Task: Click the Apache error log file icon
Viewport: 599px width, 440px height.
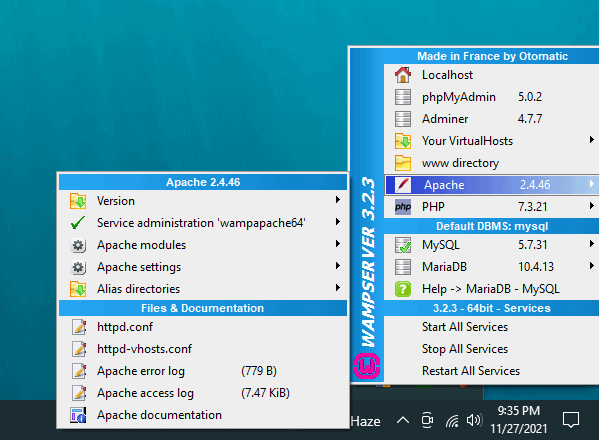Action: (x=79, y=371)
